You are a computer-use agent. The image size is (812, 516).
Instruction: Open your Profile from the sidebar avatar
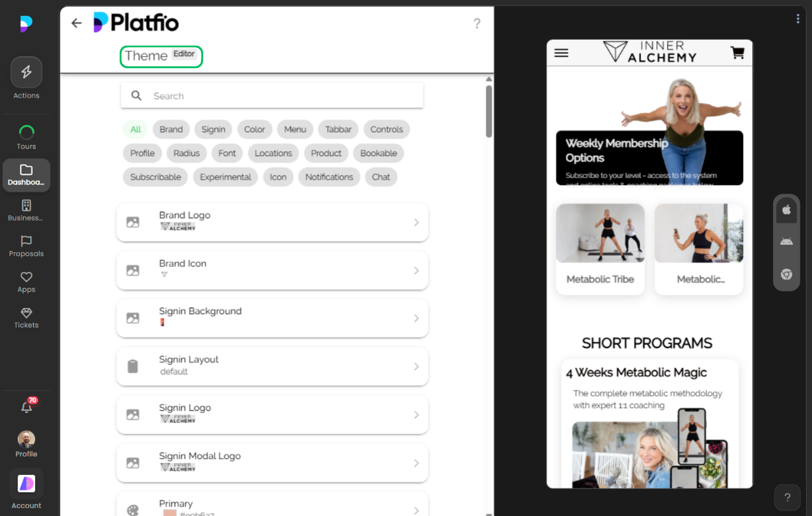point(26,439)
